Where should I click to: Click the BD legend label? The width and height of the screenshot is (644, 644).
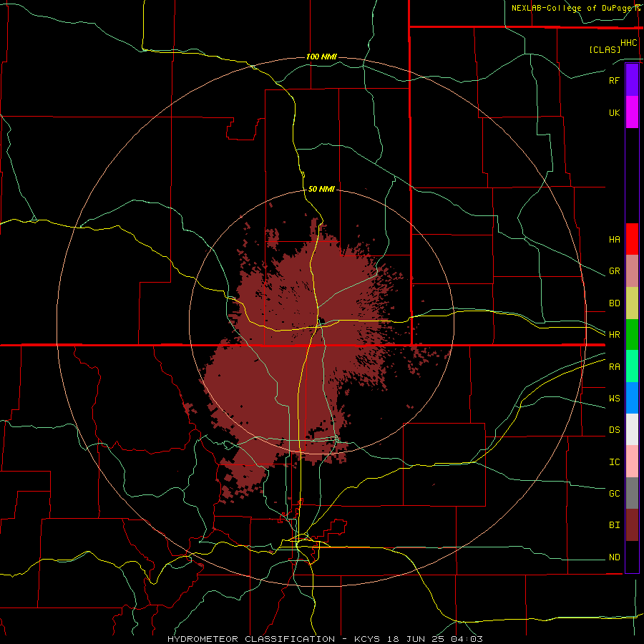[614, 303]
